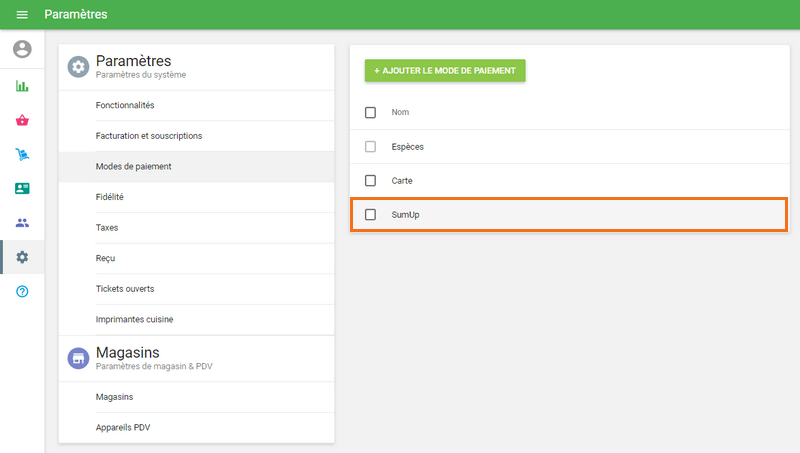This screenshot has width=800, height=453.
Task: Open Fonctionnalités settings
Action: coord(196,106)
